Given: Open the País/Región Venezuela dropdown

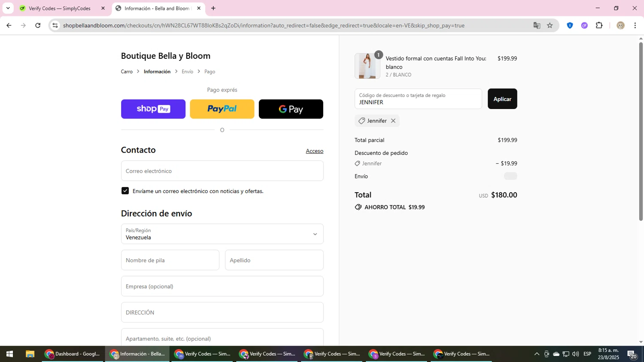Looking at the screenshot, I should [222, 234].
